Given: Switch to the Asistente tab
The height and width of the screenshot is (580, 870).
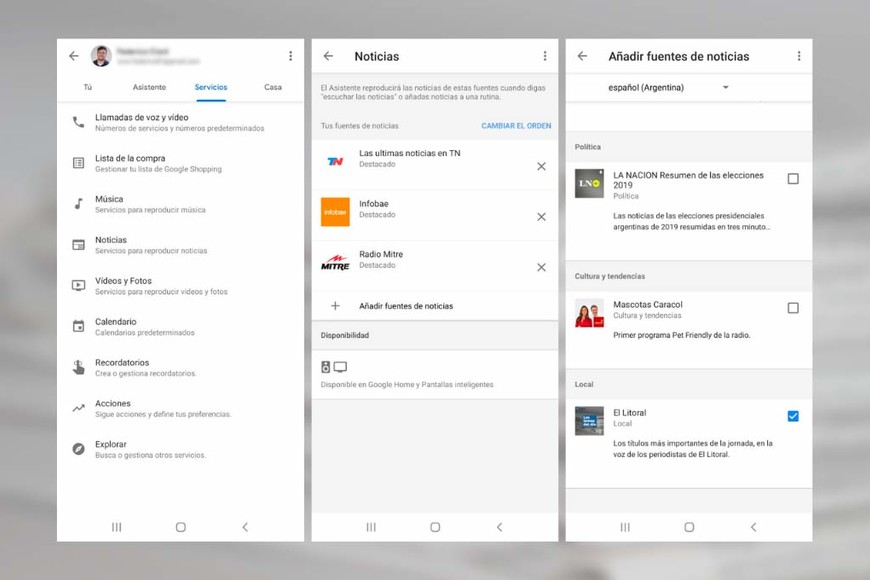Looking at the screenshot, I should [x=149, y=88].
